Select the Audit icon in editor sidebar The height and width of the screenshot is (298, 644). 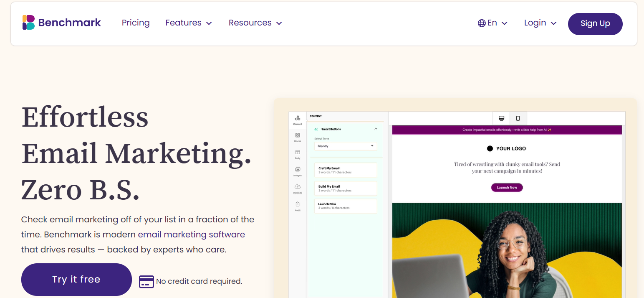tap(298, 206)
